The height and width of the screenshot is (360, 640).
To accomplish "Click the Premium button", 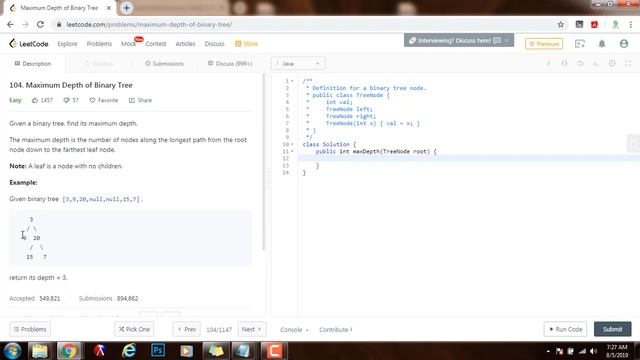I will point(544,44).
